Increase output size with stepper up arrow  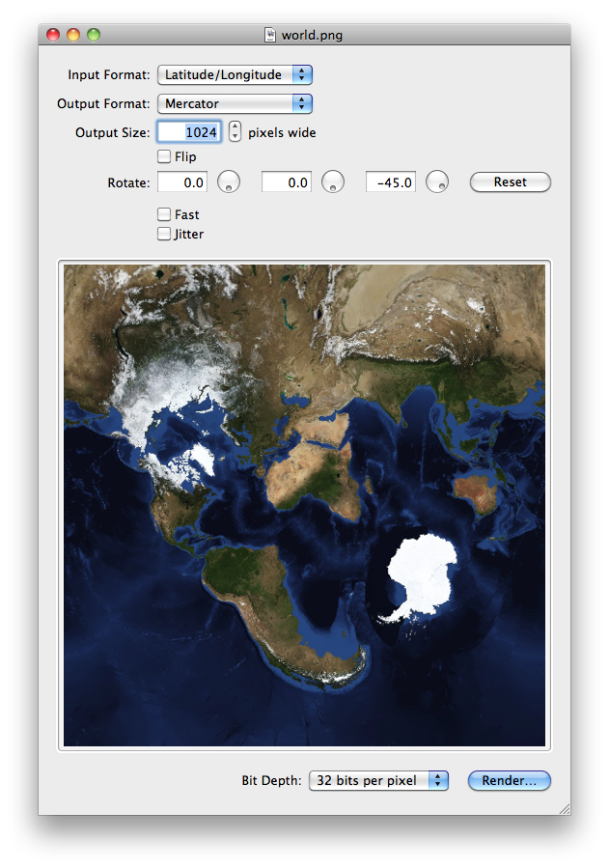click(x=235, y=126)
